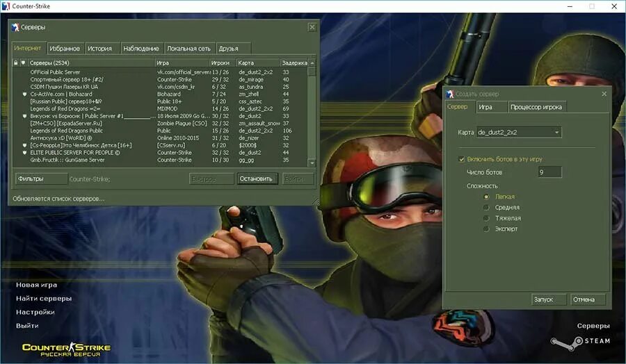This screenshot has width=626, height=364.
Task: Click resize grip of Серверы window
Action: pyautogui.click(x=315, y=201)
